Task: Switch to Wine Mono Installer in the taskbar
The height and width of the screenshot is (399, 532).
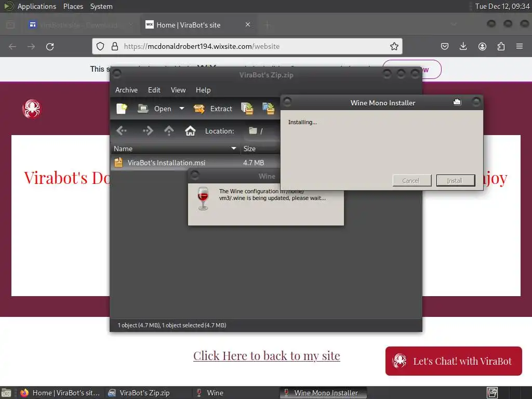Action: pos(323,393)
